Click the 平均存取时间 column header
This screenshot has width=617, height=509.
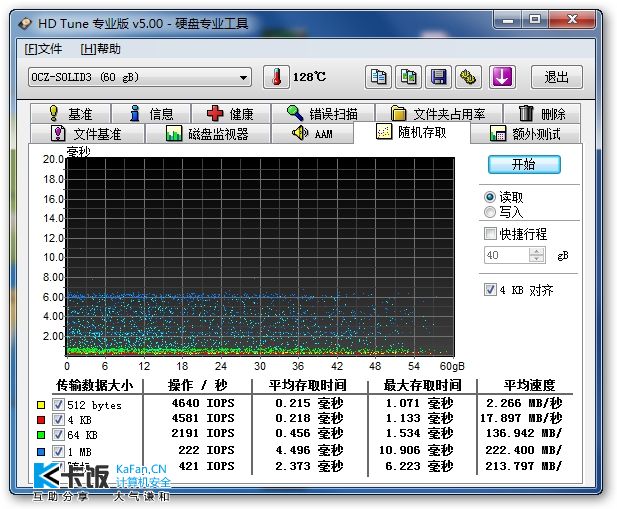[x=308, y=385]
